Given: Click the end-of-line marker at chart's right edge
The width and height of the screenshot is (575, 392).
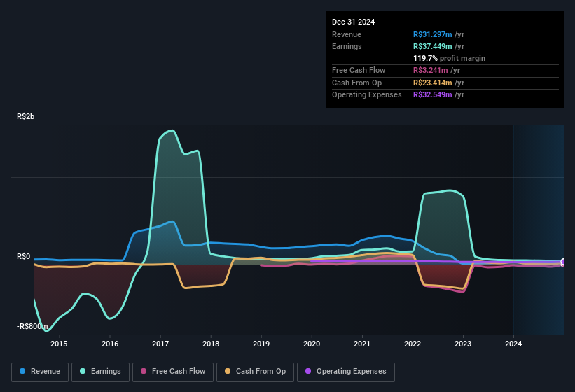Looking at the screenshot, I should pyautogui.click(x=563, y=262).
